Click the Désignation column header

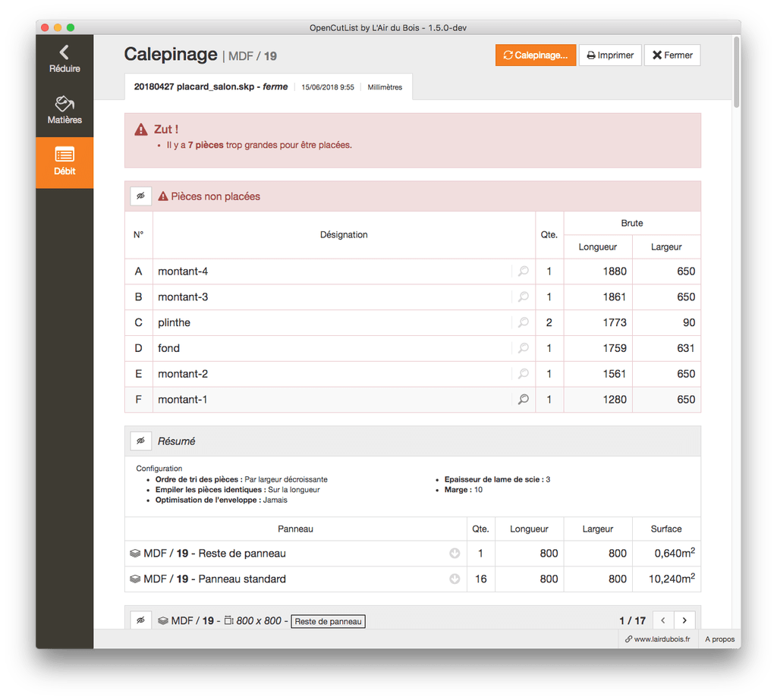(x=344, y=235)
